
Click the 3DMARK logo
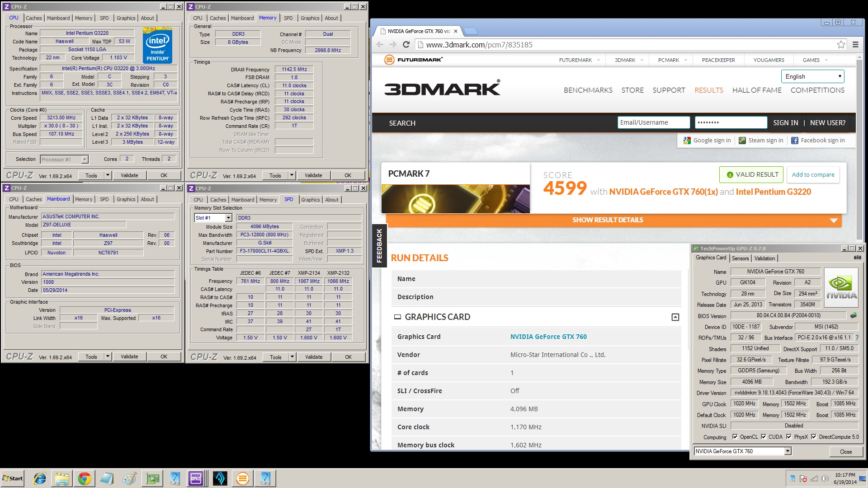coord(442,88)
